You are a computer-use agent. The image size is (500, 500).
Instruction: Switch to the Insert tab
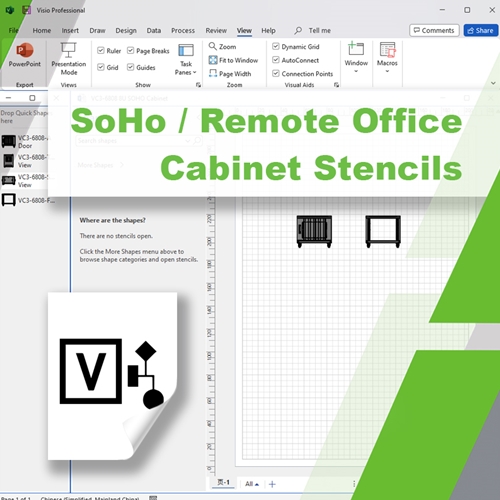70,31
